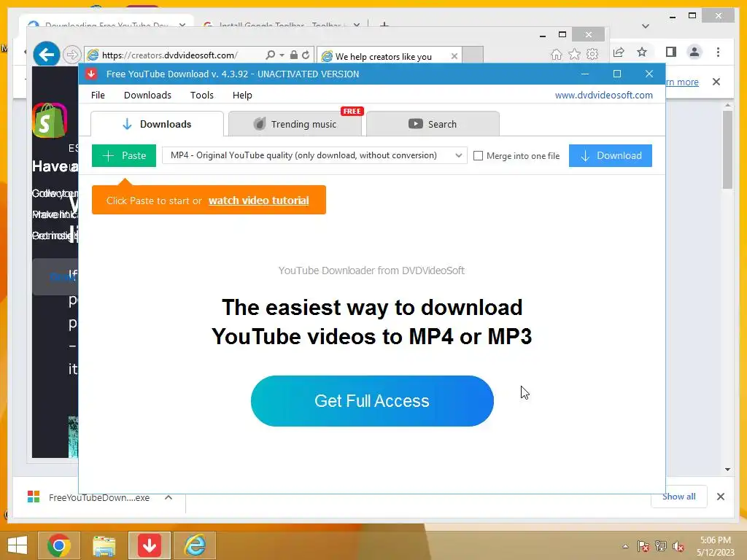The image size is (747, 560).
Task: Click the FREE badge on Trending music
Action: [x=352, y=112]
